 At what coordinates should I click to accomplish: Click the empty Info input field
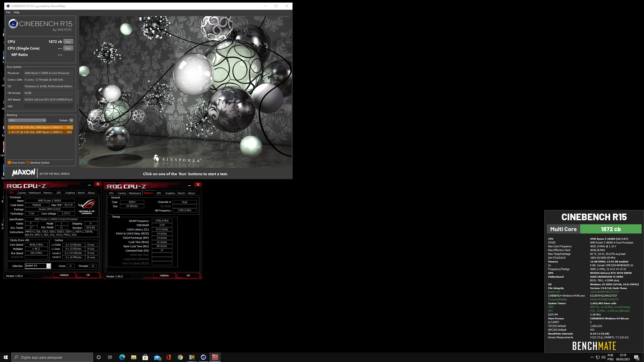point(48,106)
